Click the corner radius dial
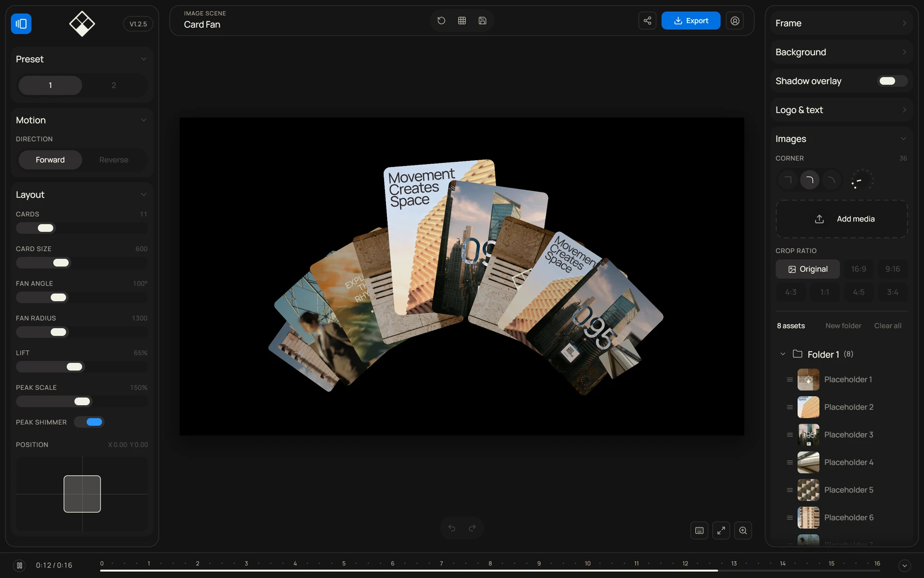 tap(862, 180)
